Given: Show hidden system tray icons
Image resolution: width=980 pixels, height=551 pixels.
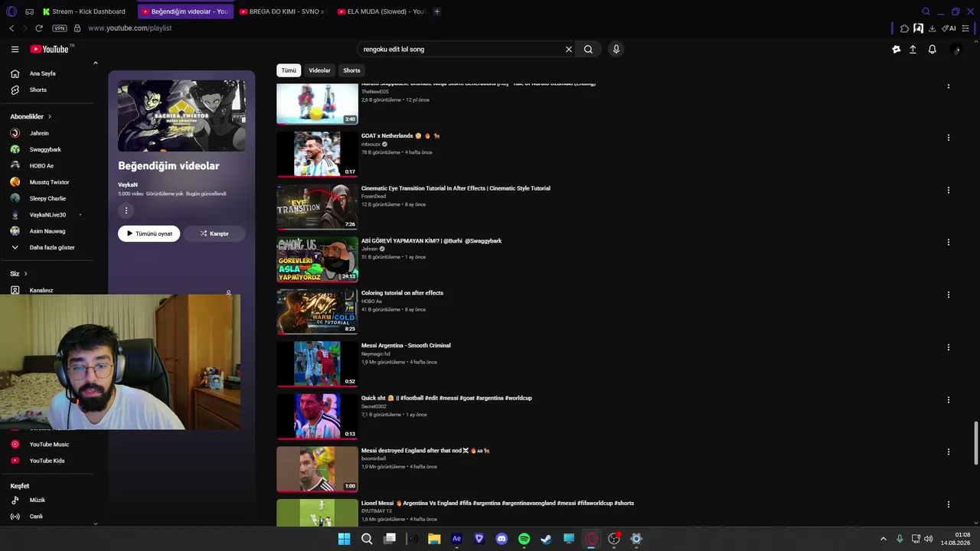Looking at the screenshot, I should (883, 539).
